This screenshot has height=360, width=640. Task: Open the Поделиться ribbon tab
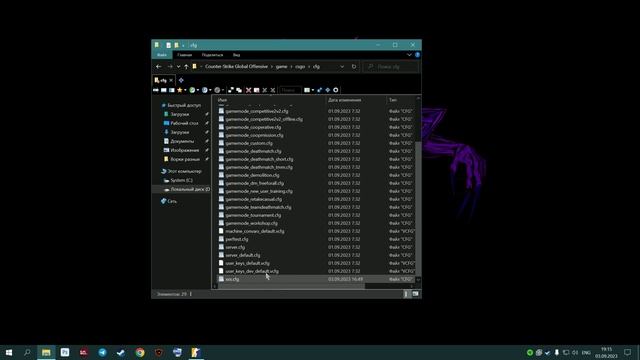pos(212,55)
